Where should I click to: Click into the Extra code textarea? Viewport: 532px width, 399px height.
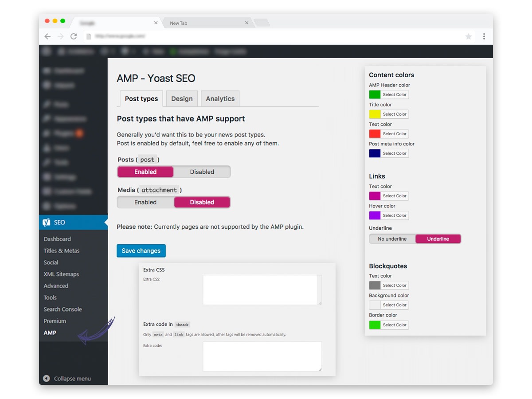262,356
